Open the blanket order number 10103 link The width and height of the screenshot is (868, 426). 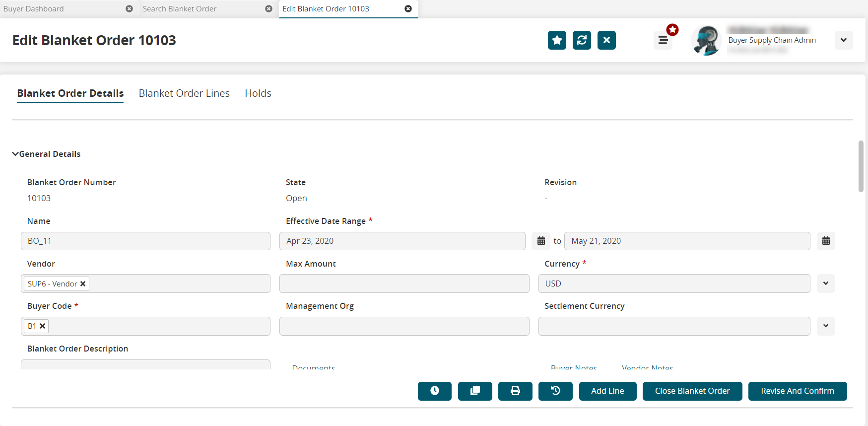click(x=39, y=198)
